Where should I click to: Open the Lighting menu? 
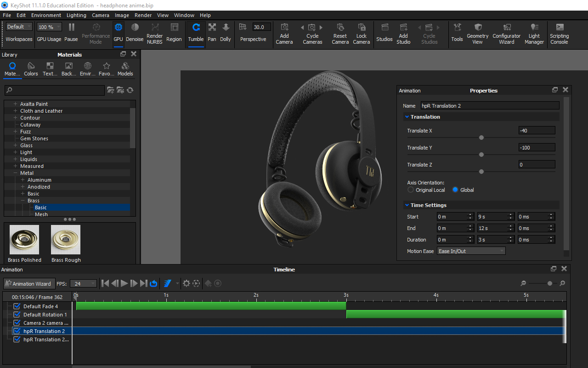pyautogui.click(x=76, y=15)
